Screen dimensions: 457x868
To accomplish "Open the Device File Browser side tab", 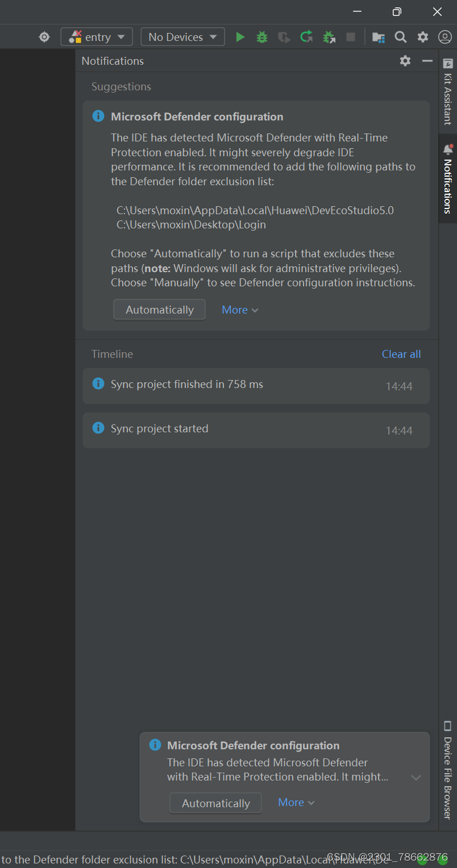I will tap(448, 770).
